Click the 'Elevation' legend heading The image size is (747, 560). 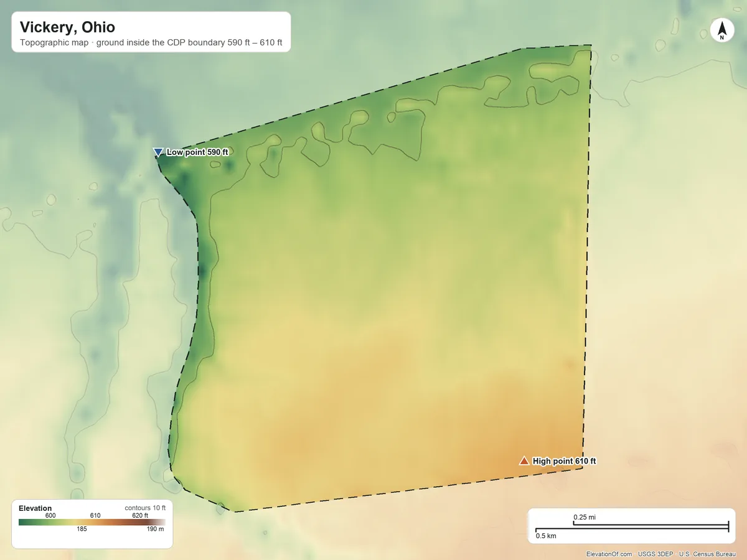35,508
